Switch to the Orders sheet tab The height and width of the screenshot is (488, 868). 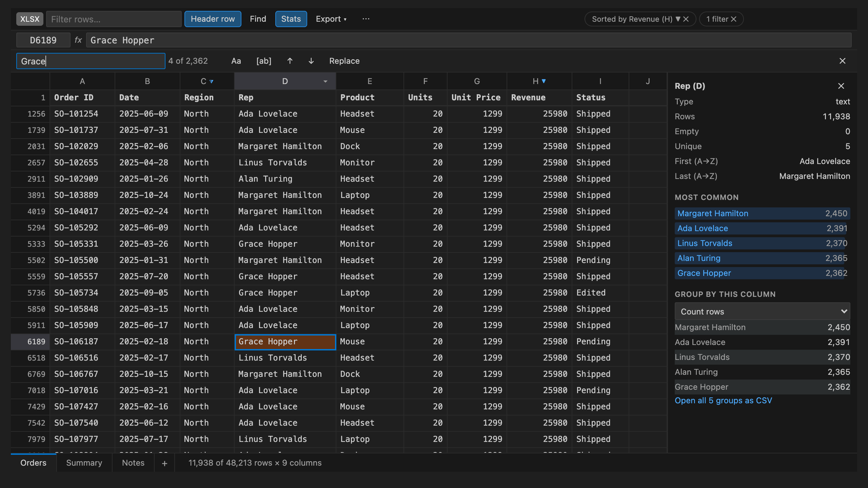click(33, 463)
